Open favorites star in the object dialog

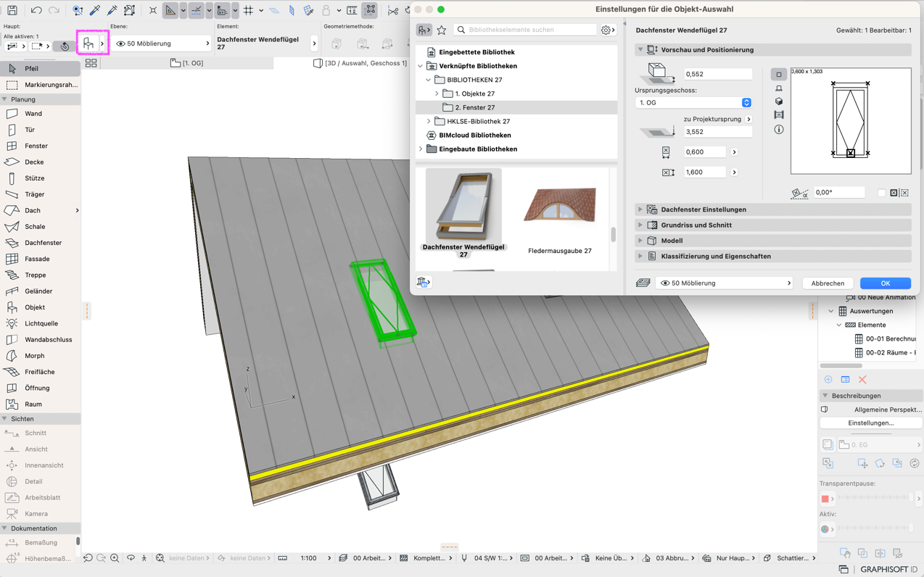pos(442,30)
